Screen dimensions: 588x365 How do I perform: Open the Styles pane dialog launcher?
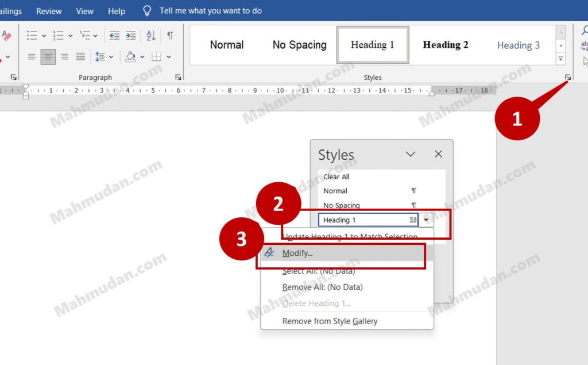click(567, 77)
